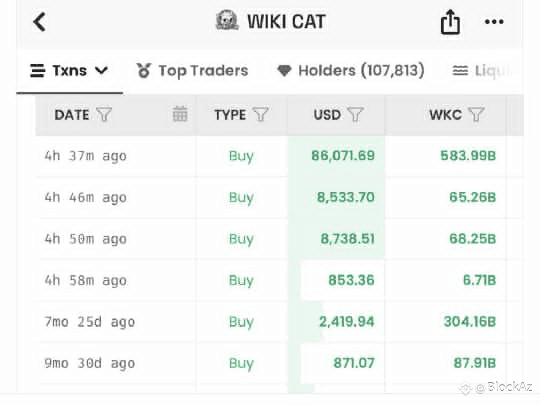Switch to the Top Traders tab
The height and width of the screenshot is (405, 540).
click(x=192, y=71)
